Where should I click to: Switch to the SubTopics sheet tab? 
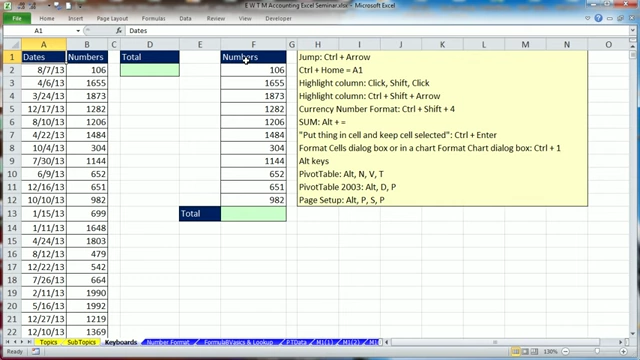tap(81, 342)
